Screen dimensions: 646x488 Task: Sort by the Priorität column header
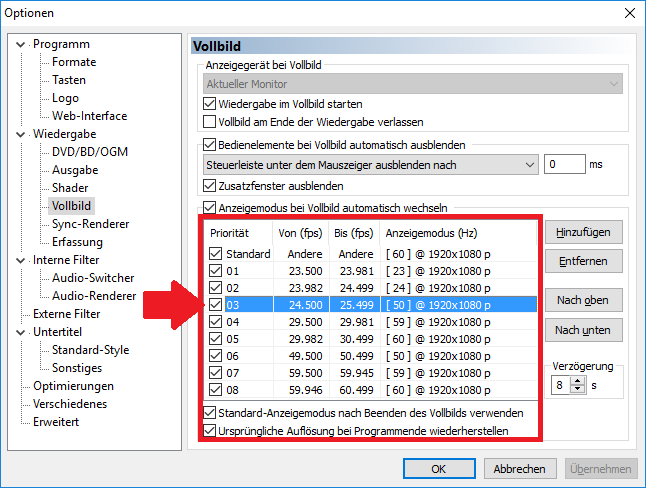tap(239, 233)
